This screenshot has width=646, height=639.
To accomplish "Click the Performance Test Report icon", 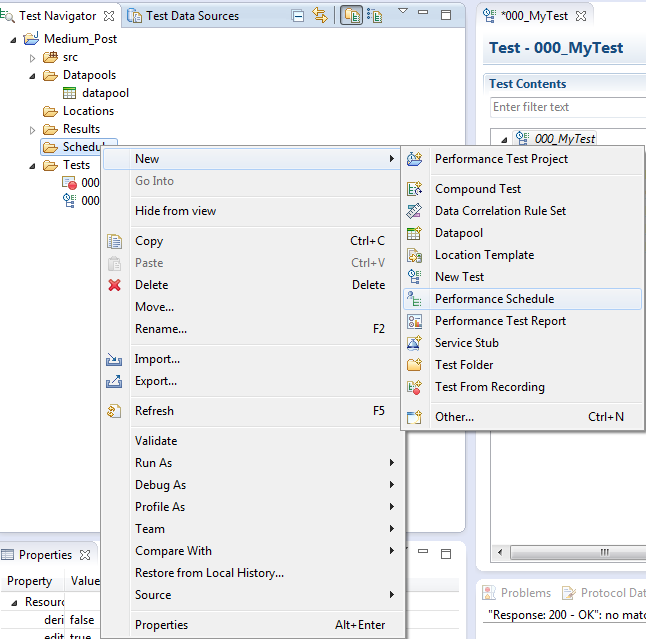I will coord(414,321).
